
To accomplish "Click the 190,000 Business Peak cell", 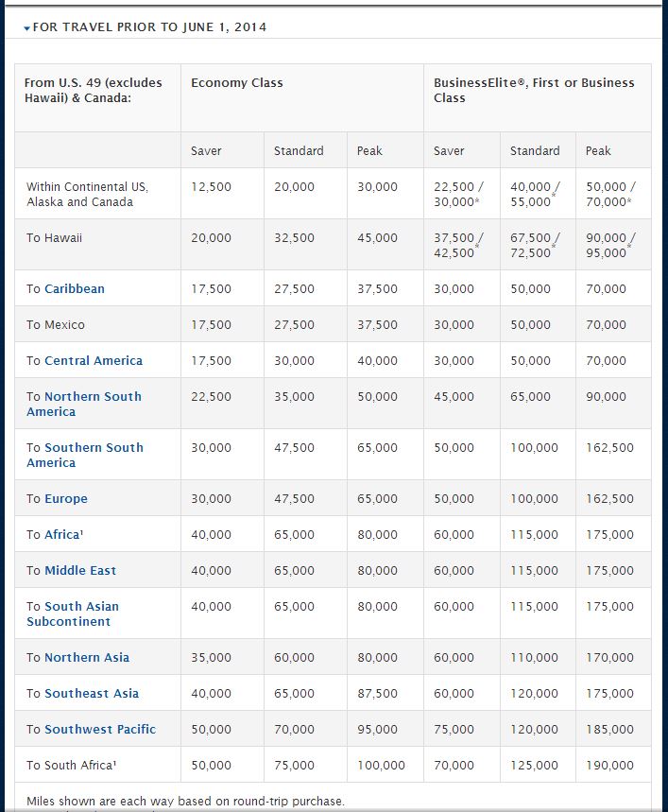I will point(609,765).
